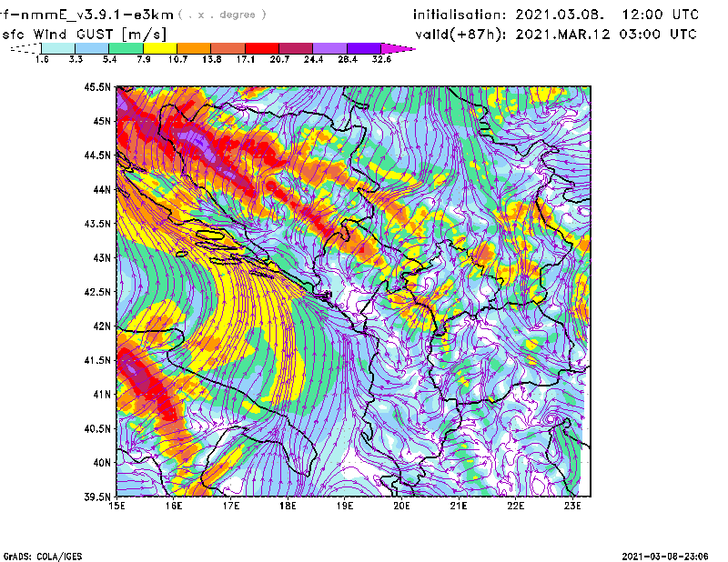Click the legend value 17.1
Screen dimensions: 728x562
tap(246, 59)
